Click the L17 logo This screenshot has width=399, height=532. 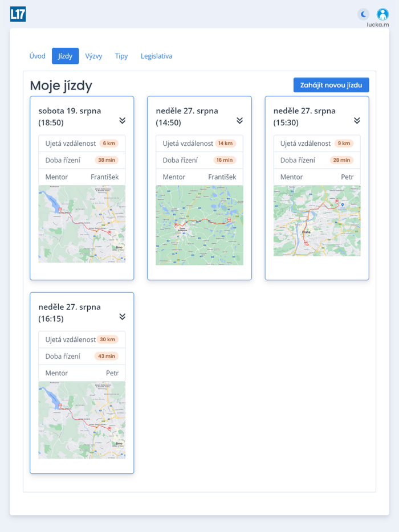18,14
